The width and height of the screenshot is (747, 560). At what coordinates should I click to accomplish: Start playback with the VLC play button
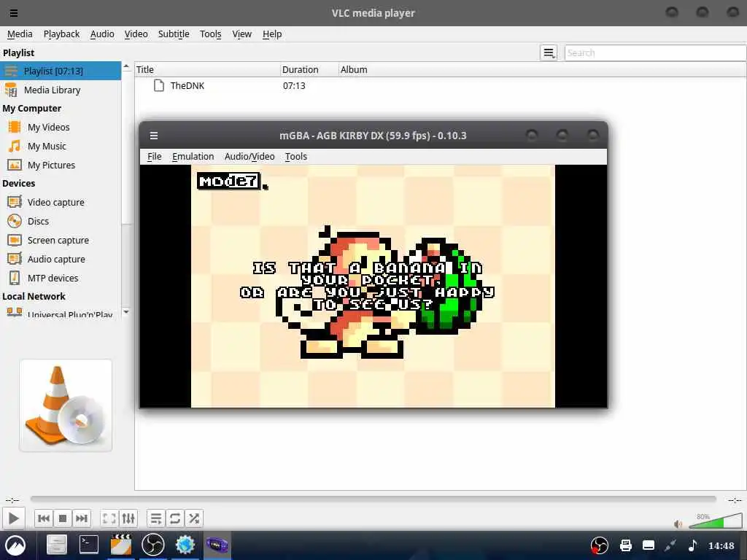(x=13, y=518)
